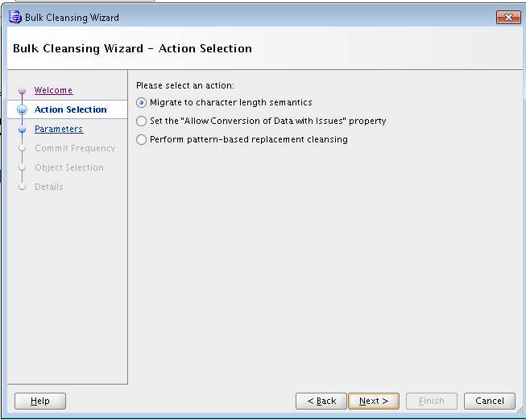Cancel the Bulk Cleansing Wizard
This screenshot has height=420, width=526.
click(x=490, y=401)
